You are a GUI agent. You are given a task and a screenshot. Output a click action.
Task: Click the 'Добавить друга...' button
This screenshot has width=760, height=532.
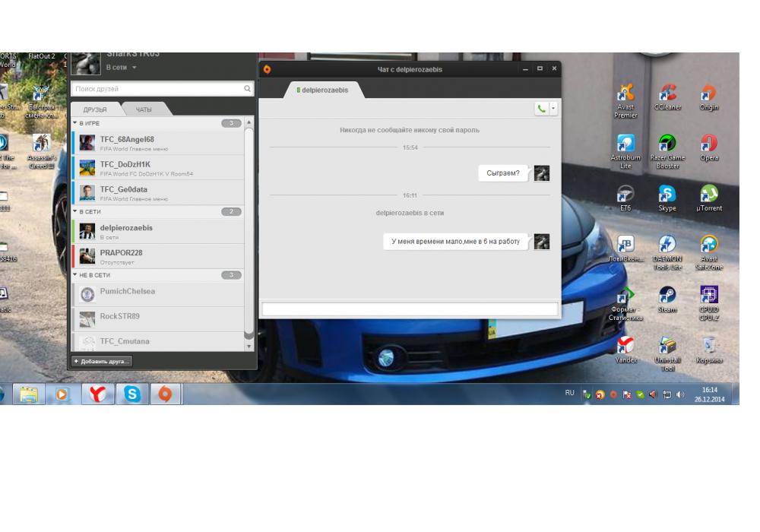coord(102,360)
